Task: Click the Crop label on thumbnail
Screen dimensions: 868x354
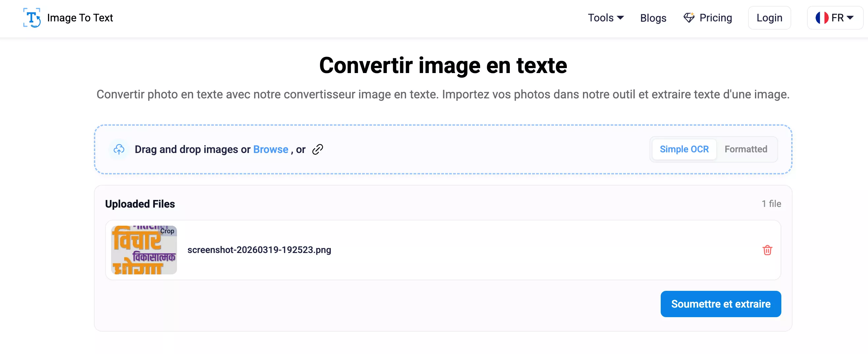Action: click(167, 231)
